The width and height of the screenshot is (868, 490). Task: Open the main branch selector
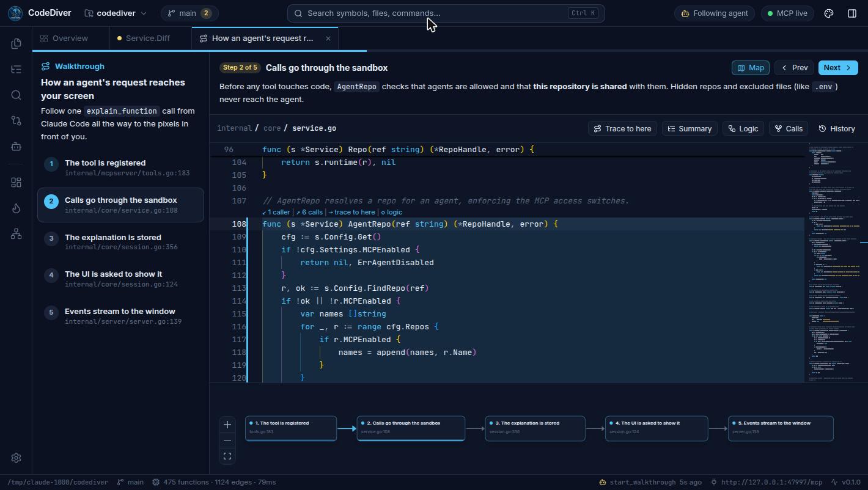tap(189, 13)
